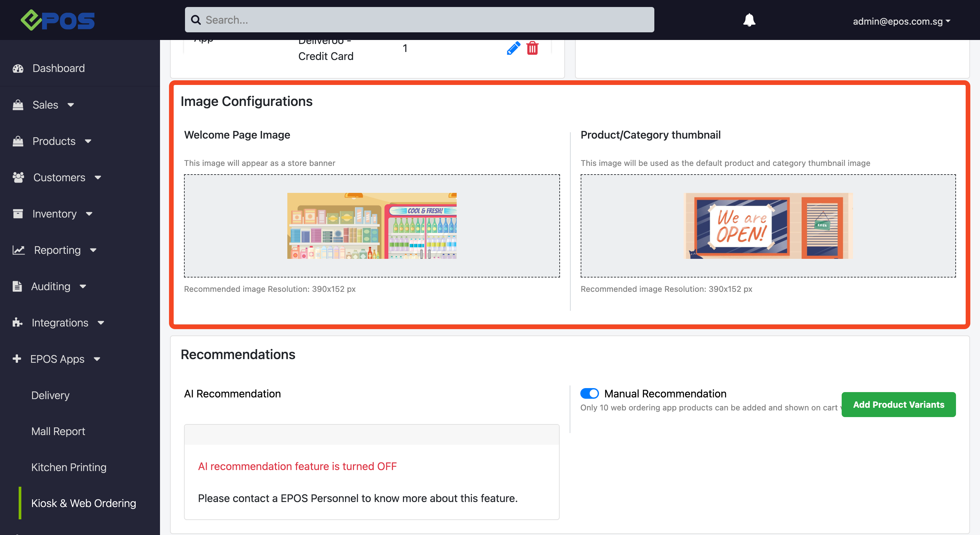Click the Customers people icon
The image size is (980, 535).
pos(18,178)
